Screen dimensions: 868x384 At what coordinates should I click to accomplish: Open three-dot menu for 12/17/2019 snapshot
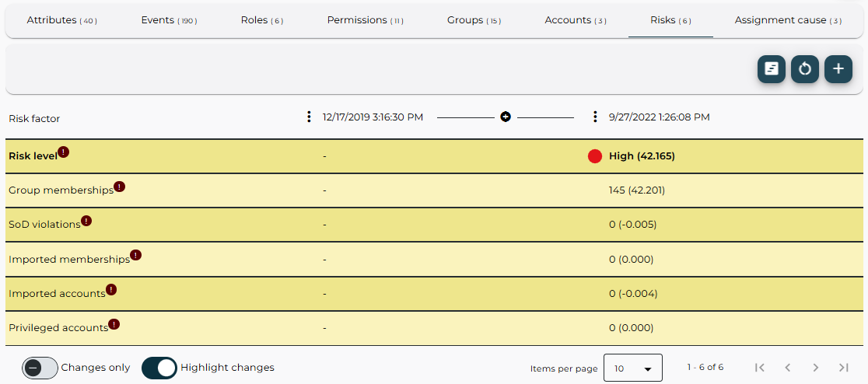click(x=310, y=117)
